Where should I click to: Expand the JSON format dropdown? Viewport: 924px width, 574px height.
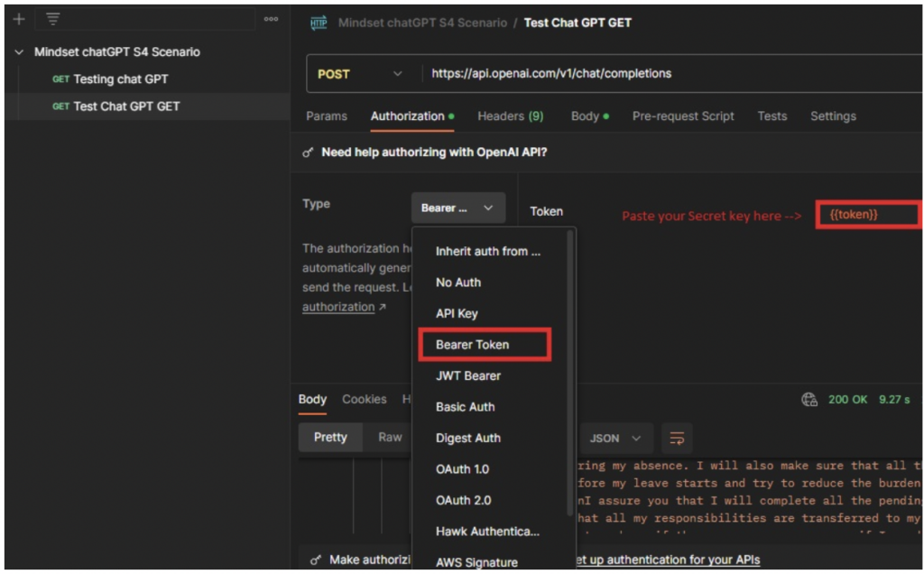(614, 439)
